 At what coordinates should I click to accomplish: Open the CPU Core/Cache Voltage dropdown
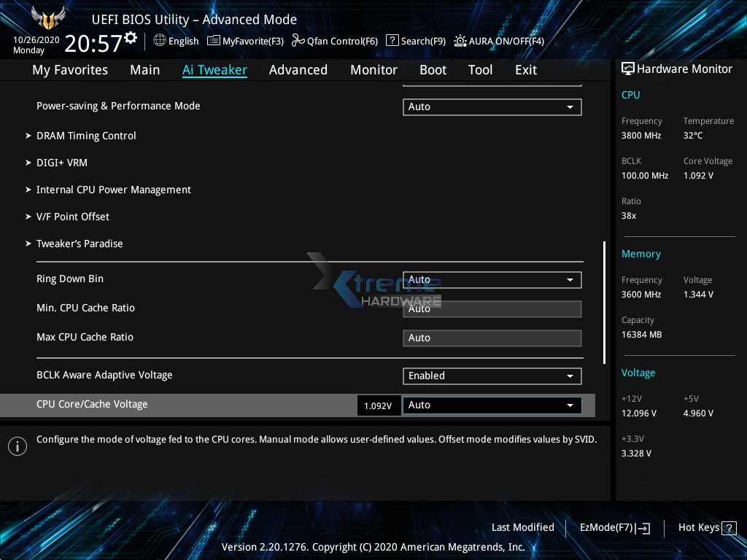[492, 405]
